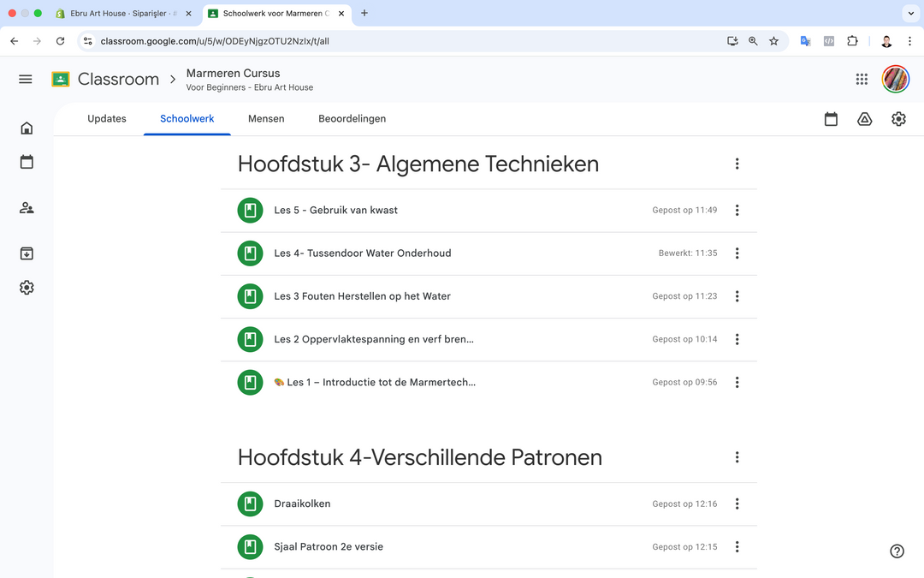Open the Archived classes icon in the sidebar
924x578 pixels.
[27, 253]
